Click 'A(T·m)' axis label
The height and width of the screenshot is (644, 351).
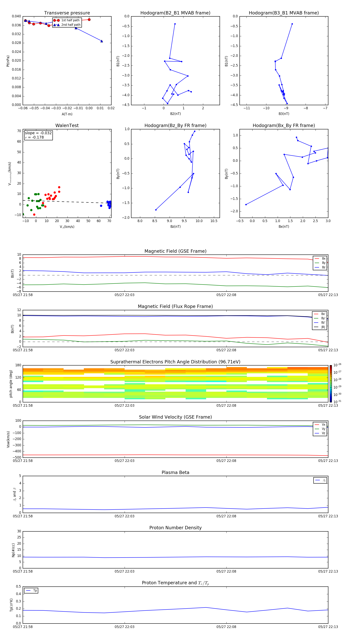click(x=67, y=114)
